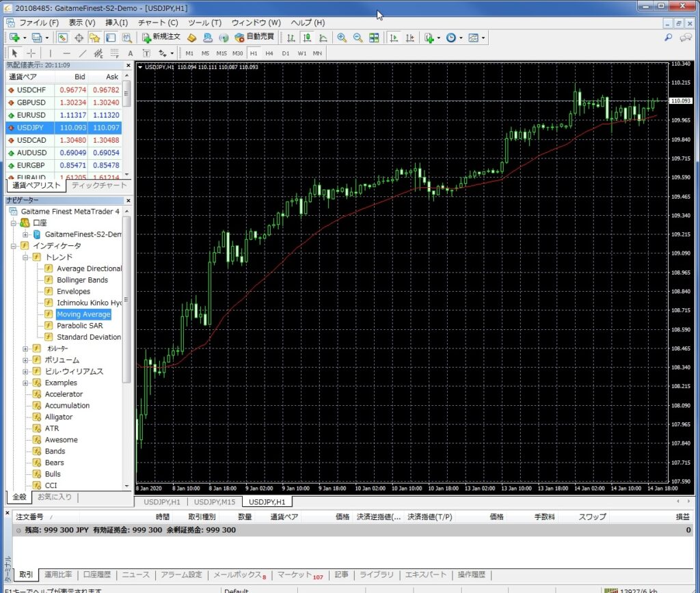Open the chart templates dropdown

pyautogui.click(x=476, y=38)
